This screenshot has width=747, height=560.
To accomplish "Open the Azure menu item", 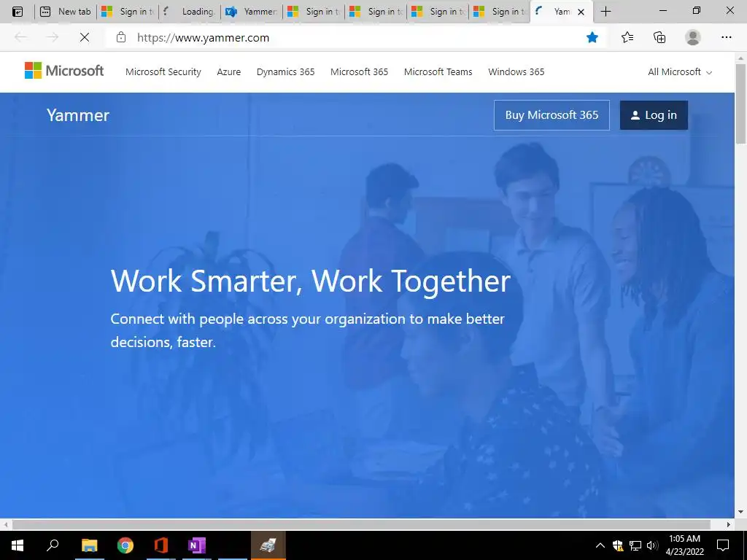I will pyautogui.click(x=228, y=72).
